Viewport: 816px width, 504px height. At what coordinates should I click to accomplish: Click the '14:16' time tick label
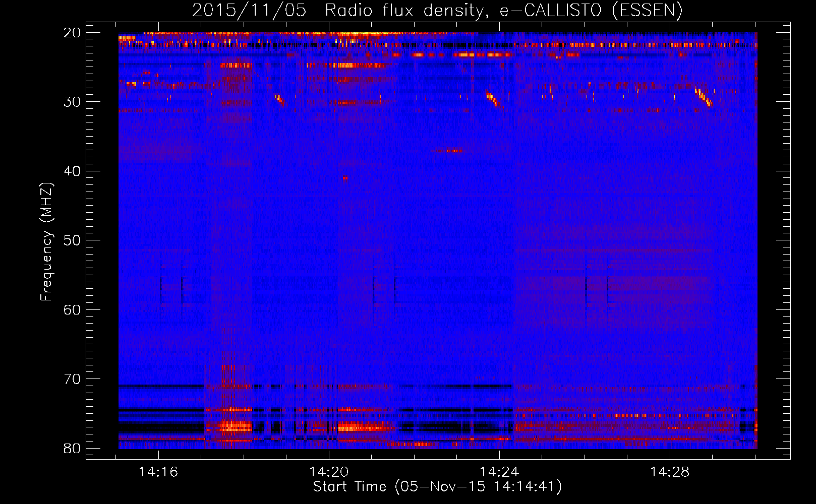159,472
